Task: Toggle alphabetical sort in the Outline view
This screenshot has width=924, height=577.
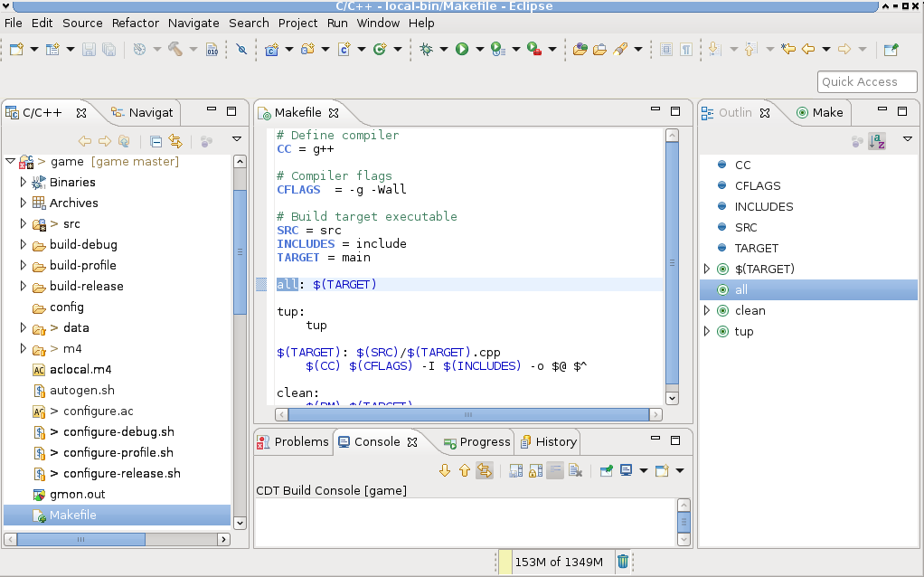Action: [x=877, y=141]
